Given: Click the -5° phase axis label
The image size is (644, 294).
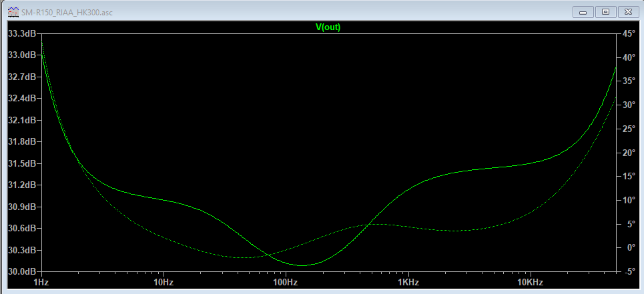Looking at the screenshot, I should point(629,272).
